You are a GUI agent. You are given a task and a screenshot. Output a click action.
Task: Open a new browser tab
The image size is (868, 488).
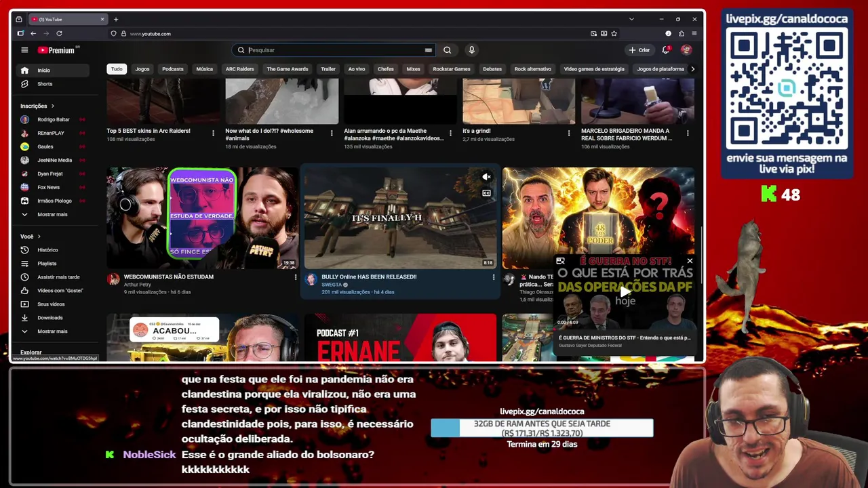[x=116, y=19]
